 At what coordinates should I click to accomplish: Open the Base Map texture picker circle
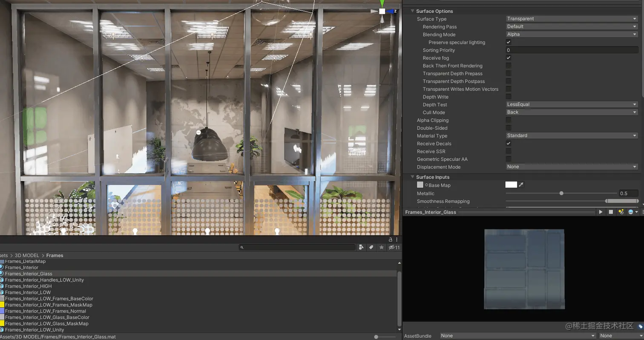426,185
